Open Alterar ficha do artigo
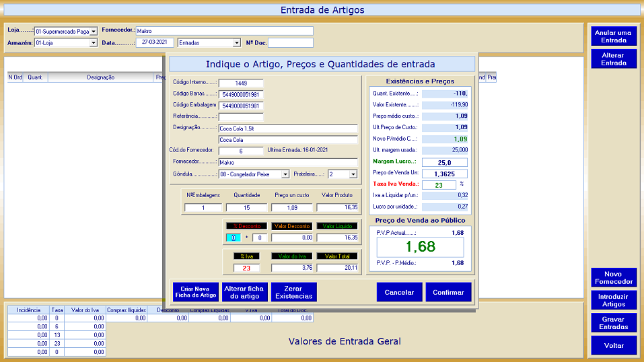The width and height of the screenshot is (644, 362). 244,292
